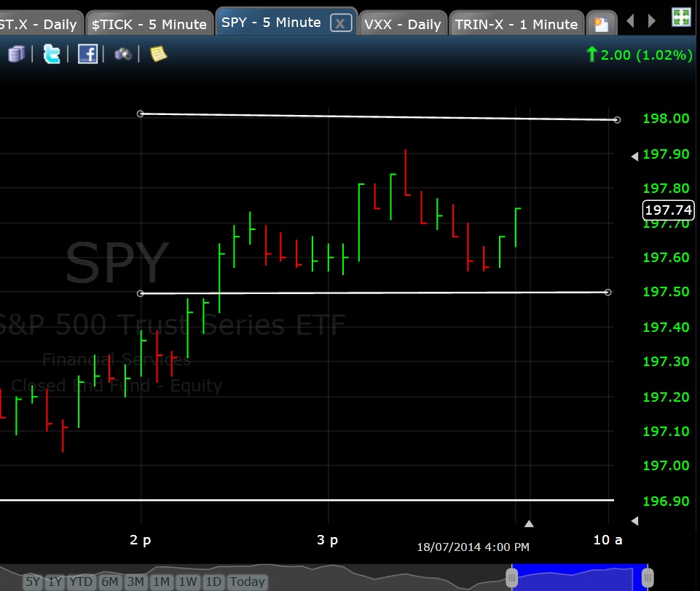Click the horizontal line at 196.90

pyautogui.click(x=307, y=501)
